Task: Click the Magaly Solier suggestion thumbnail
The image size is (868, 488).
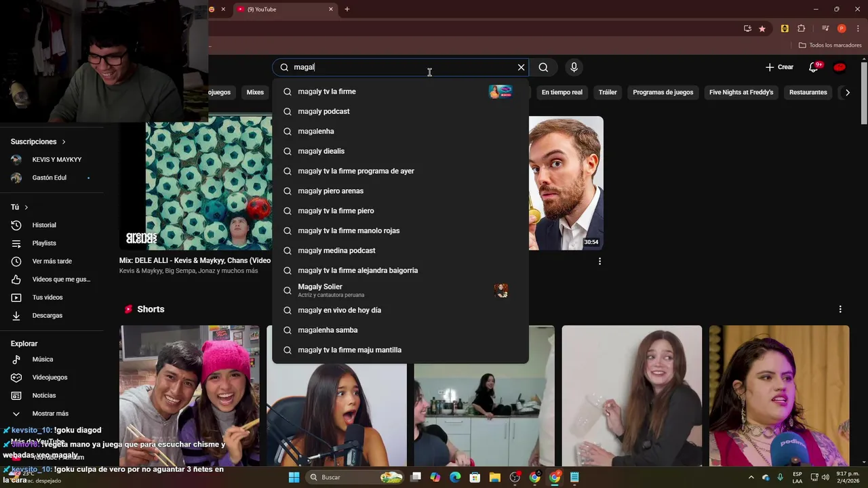Action: click(501, 291)
